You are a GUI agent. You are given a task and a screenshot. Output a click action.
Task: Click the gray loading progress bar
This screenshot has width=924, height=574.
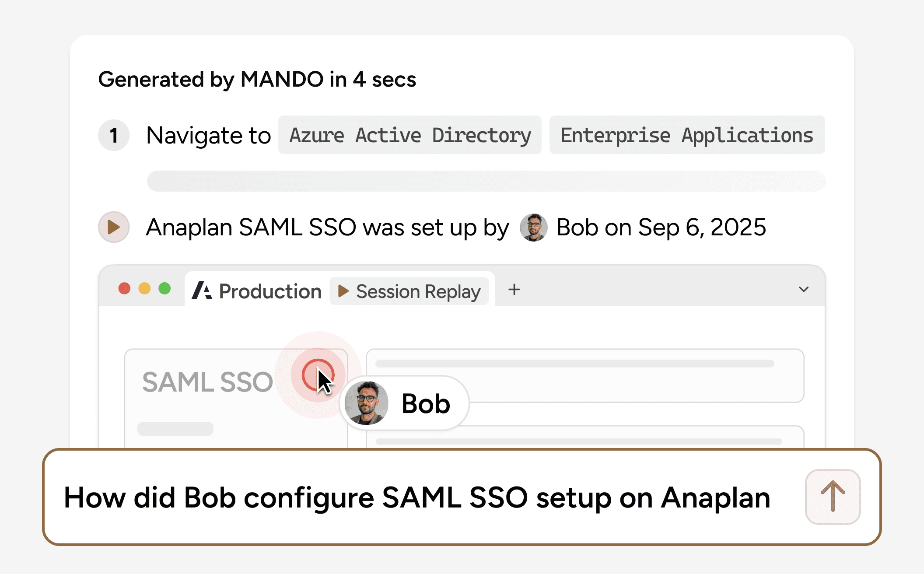coord(486,181)
